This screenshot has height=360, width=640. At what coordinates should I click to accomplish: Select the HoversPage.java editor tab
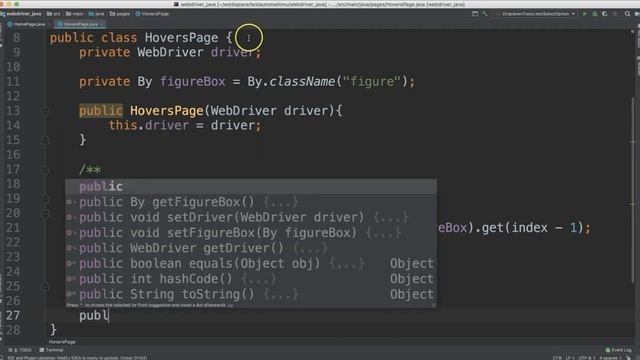(80, 24)
